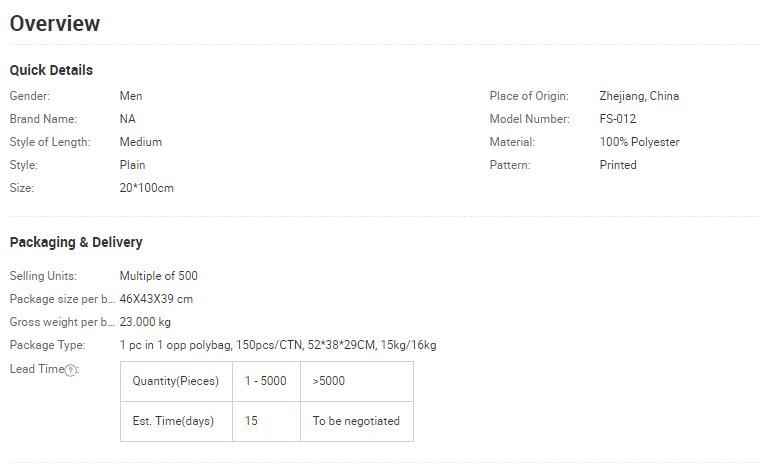The width and height of the screenshot is (760, 470).
Task: Click the truncated Package size per b... label
Action: coord(62,299)
